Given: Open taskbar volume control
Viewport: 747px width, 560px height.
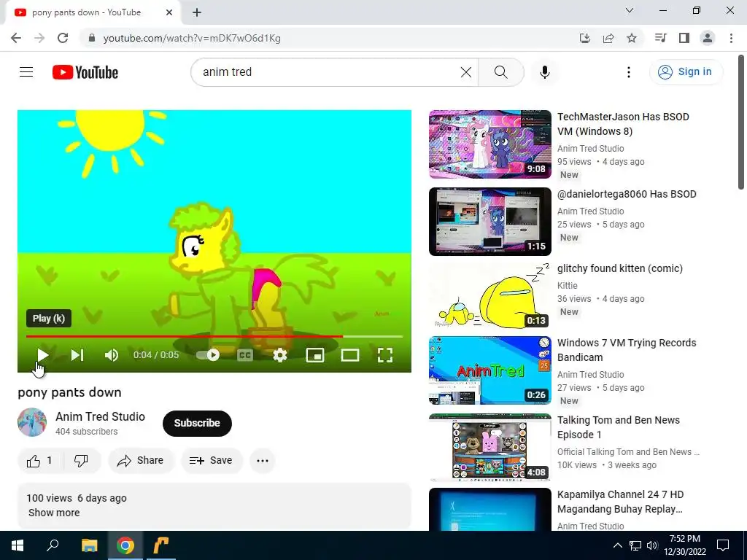Looking at the screenshot, I should tap(652, 545).
